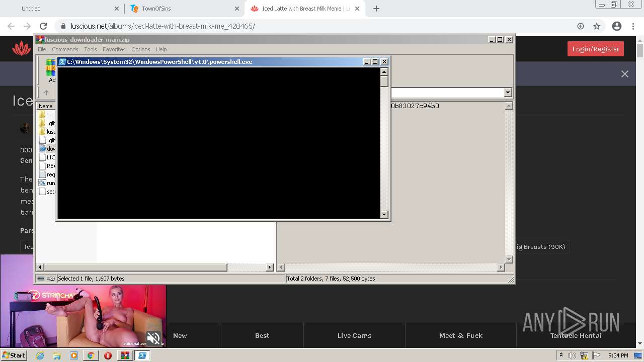Image resolution: width=644 pixels, height=362 pixels.
Task: Maximize the WinRAR window
Action: (x=500, y=40)
